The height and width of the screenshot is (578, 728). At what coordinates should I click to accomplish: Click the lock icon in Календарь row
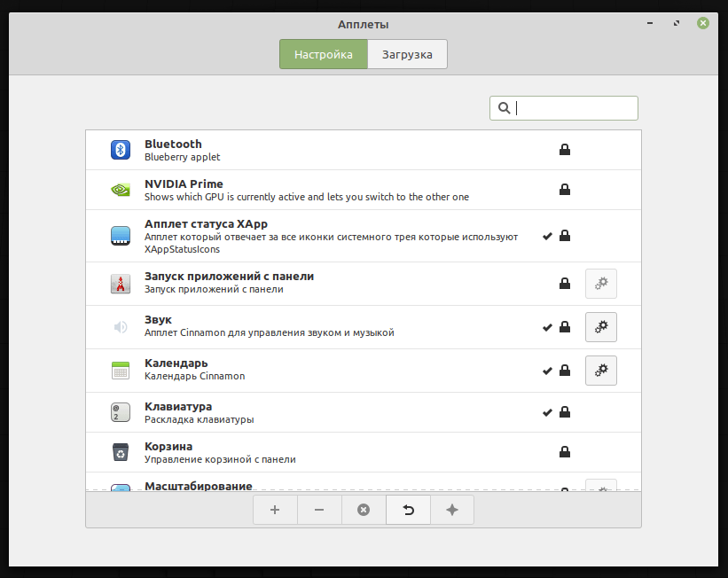pyautogui.click(x=565, y=370)
